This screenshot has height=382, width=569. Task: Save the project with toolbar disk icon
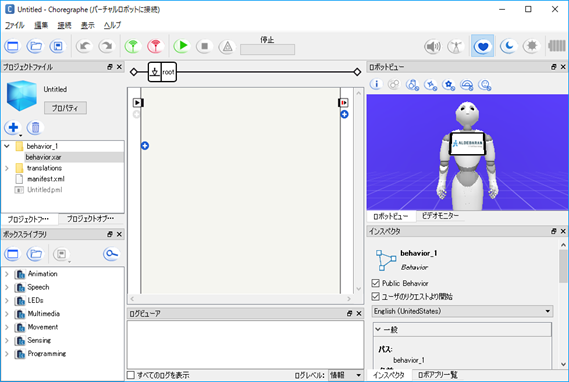click(57, 46)
